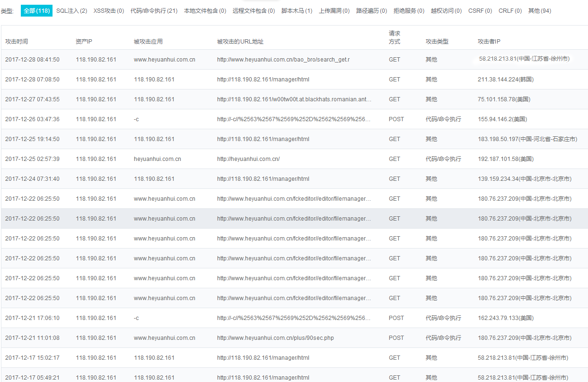
Task: Filter by 远程文件包含 (0)
Action: (254, 10)
